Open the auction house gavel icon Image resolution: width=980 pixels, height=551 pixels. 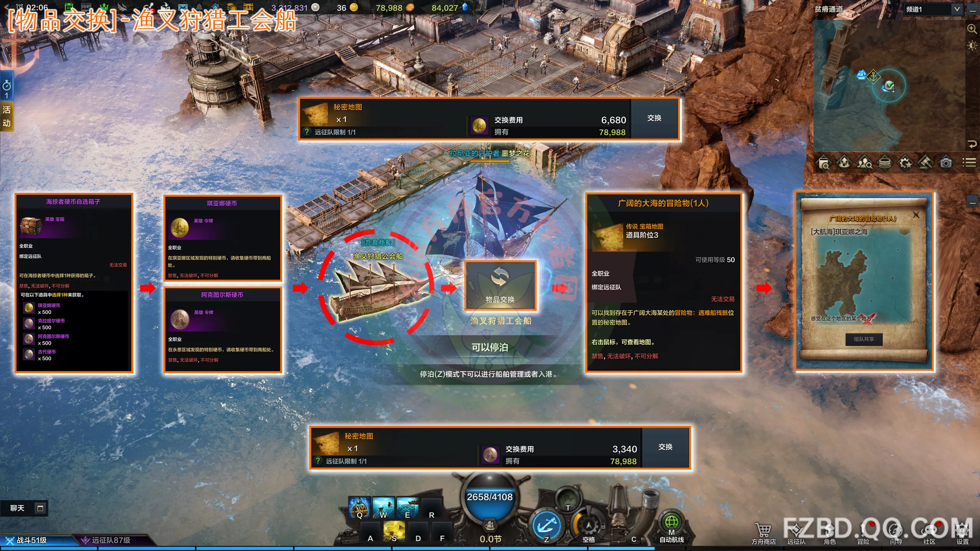coord(925,163)
